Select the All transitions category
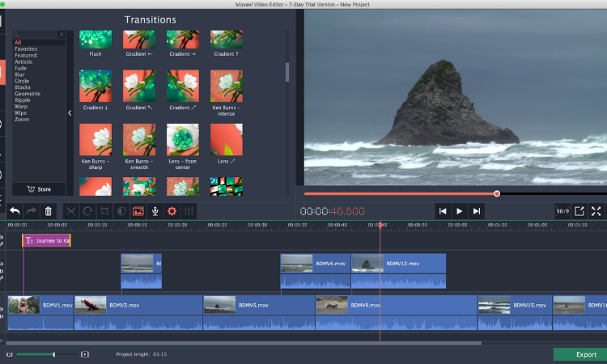Image resolution: width=607 pixels, height=364 pixels. tap(18, 43)
